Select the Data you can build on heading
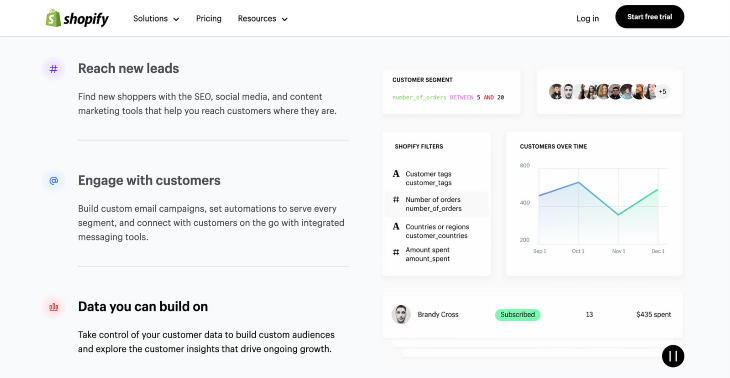This screenshot has height=378, width=730. (x=143, y=306)
